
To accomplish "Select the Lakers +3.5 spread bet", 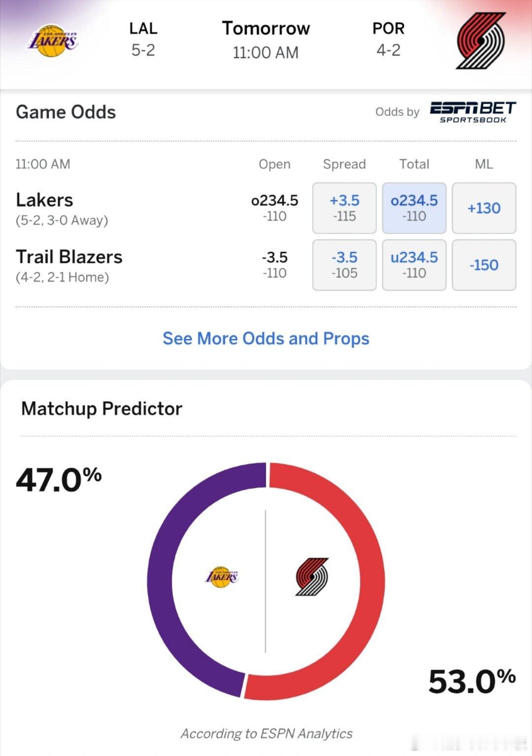I will pyautogui.click(x=344, y=207).
